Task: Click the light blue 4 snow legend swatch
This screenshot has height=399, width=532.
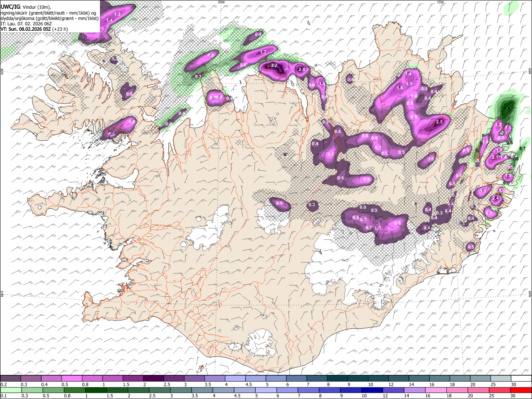Action: pos(235,379)
